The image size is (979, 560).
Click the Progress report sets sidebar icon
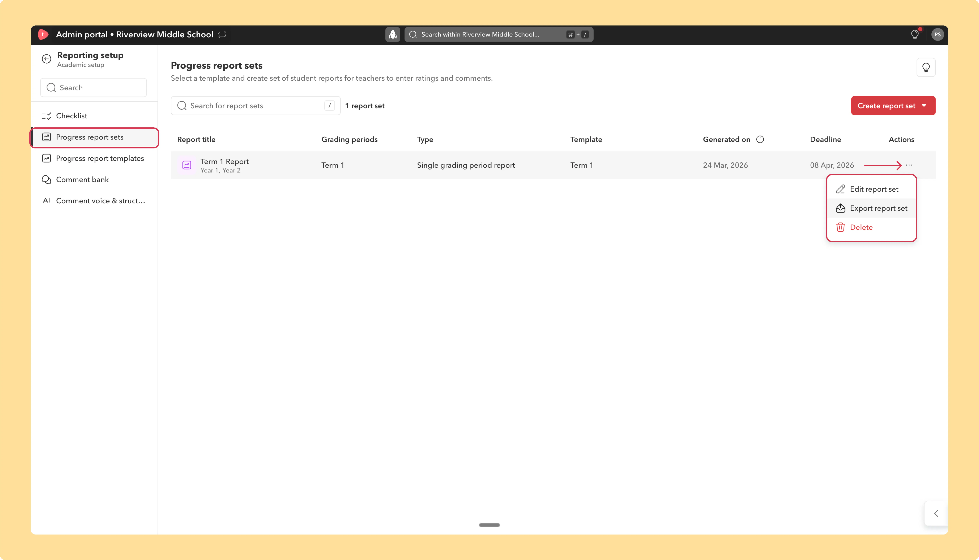(47, 137)
